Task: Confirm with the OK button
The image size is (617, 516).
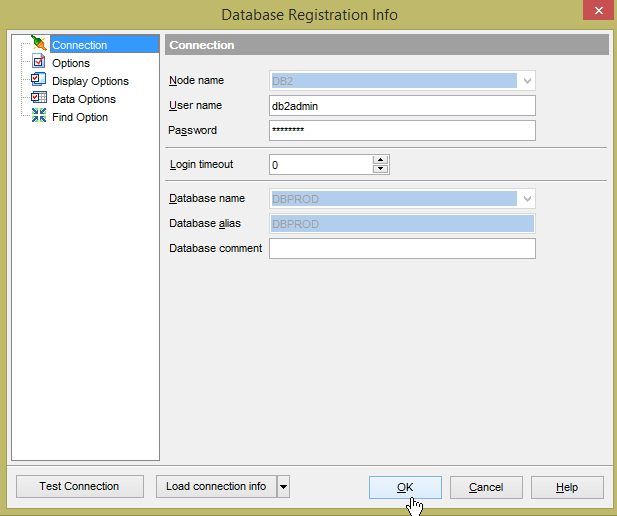Action: (x=405, y=487)
